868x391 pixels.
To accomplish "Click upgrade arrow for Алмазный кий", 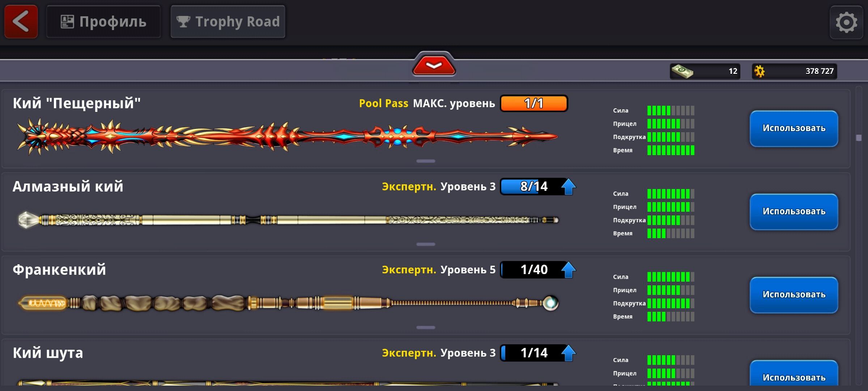I will 568,186.
